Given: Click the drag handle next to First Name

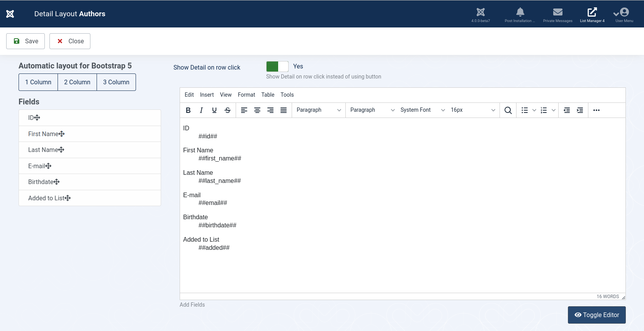Looking at the screenshot, I should (61, 134).
